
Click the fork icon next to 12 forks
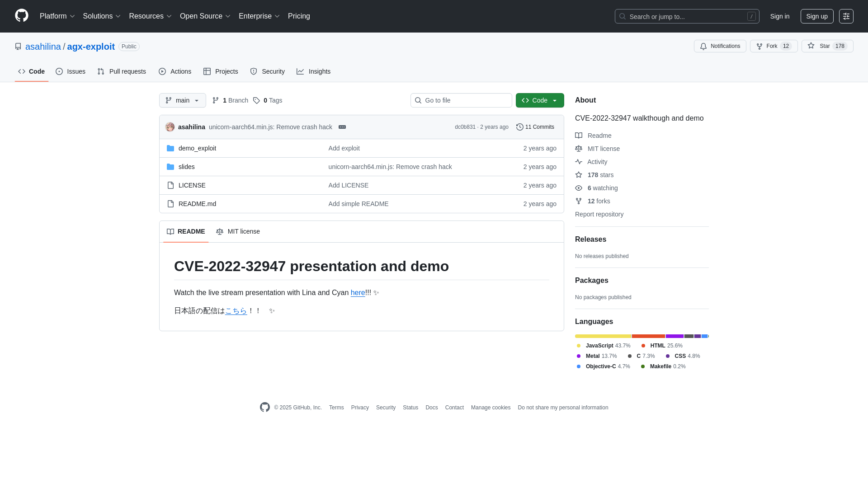(x=579, y=201)
